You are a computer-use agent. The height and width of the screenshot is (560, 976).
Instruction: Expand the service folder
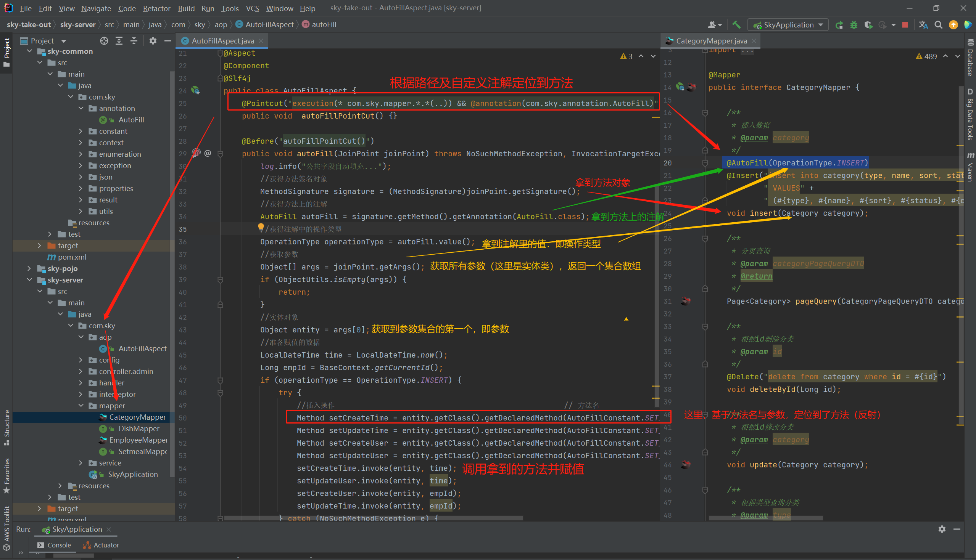coord(81,463)
